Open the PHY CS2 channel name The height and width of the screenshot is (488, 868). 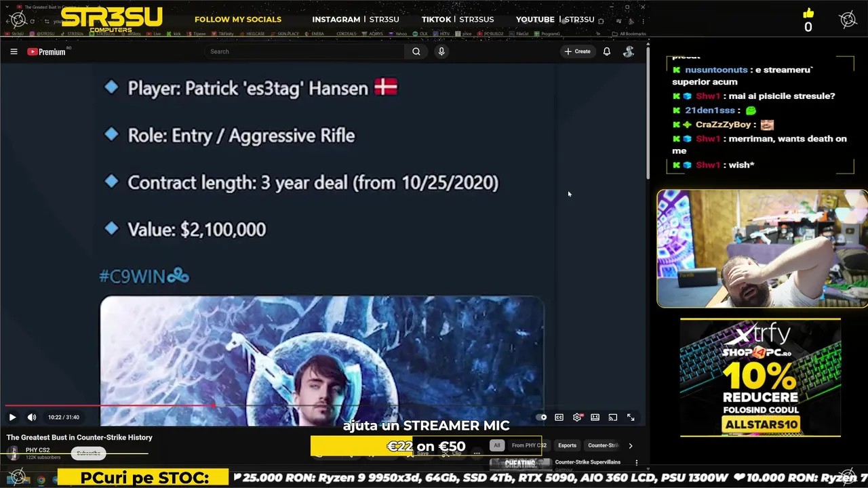(38, 450)
